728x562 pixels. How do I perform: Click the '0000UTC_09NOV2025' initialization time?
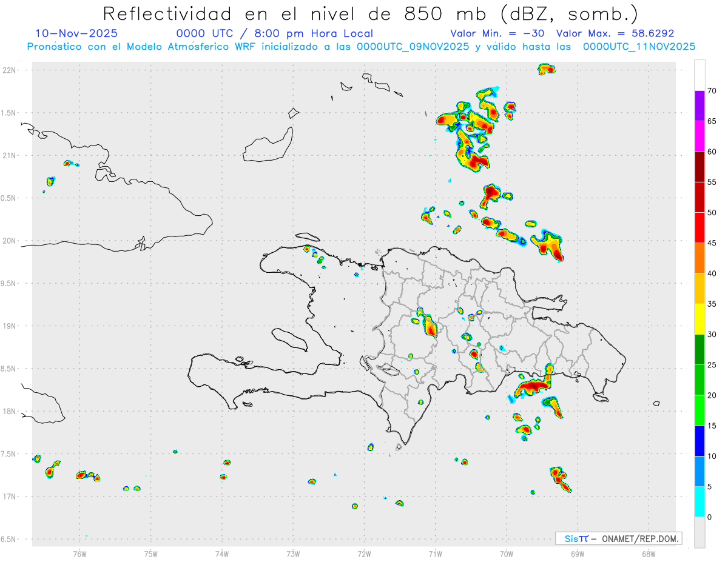[413, 47]
